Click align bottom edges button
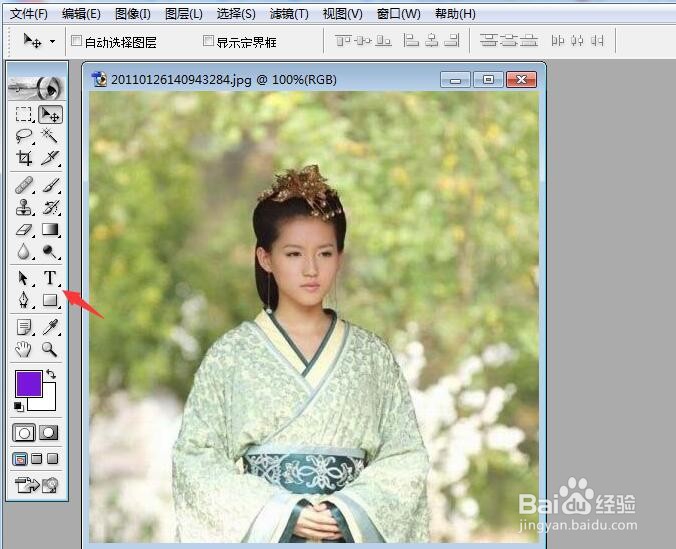676x549 pixels. pyautogui.click(x=383, y=41)
